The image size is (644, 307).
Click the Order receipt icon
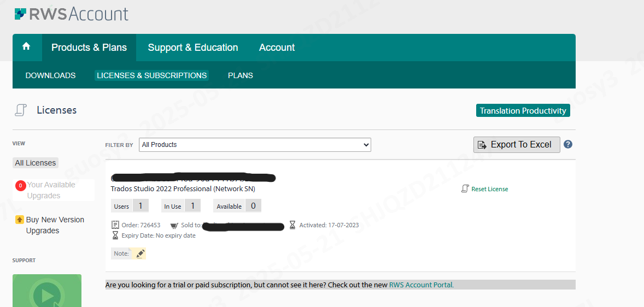pyautogui.click(x=115, y=225)
